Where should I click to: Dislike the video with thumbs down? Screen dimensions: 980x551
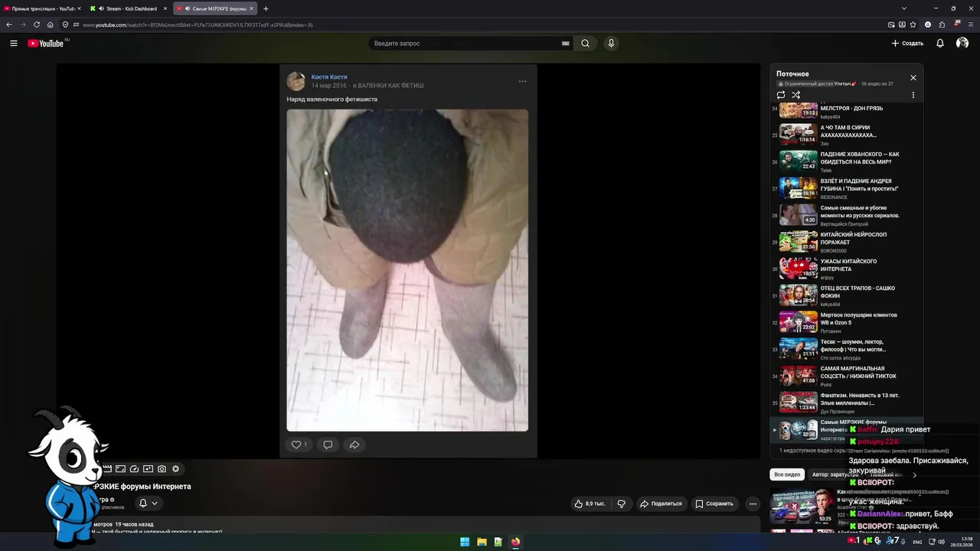[x=621, y=504]
